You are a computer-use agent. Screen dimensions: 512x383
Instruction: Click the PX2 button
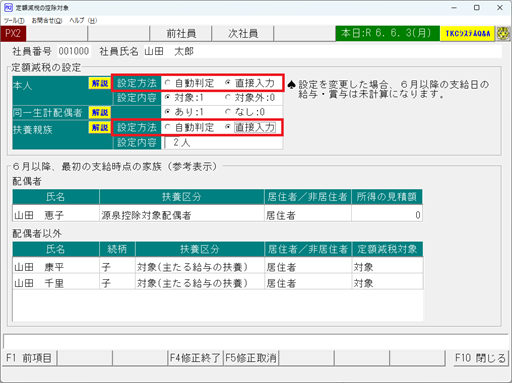pyautogui.click(x=13, y=33)
